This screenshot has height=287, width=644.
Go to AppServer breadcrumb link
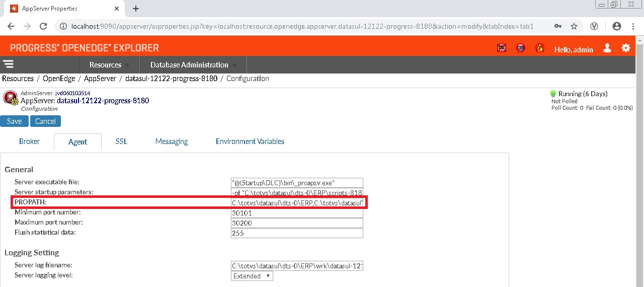click(100, 79)
